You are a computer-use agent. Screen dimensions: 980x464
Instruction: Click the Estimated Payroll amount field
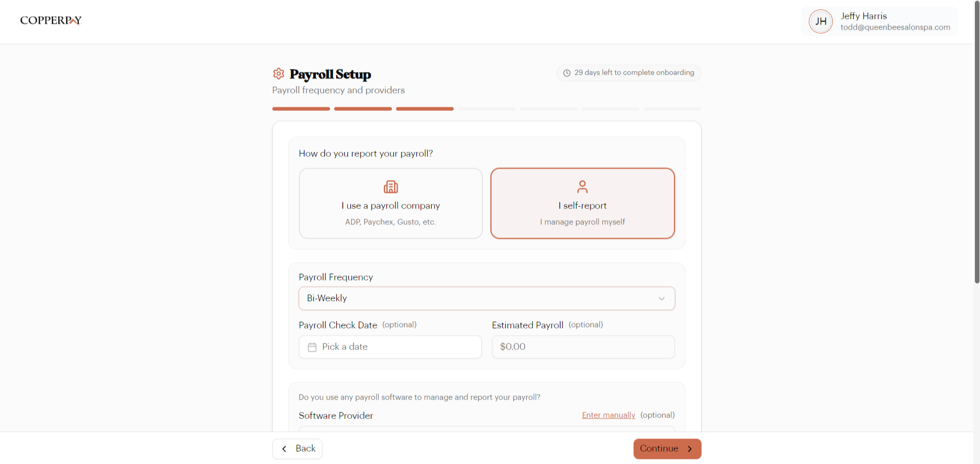tap(582, 346)
